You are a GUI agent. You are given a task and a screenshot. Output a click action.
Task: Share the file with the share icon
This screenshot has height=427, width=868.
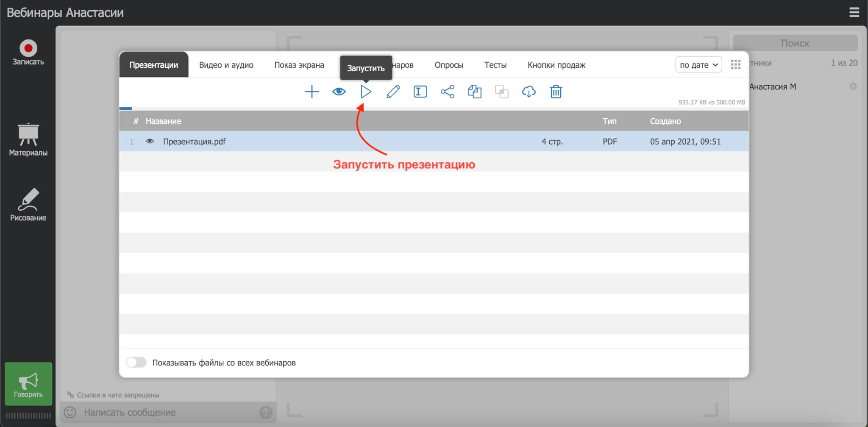pos(447,92)
